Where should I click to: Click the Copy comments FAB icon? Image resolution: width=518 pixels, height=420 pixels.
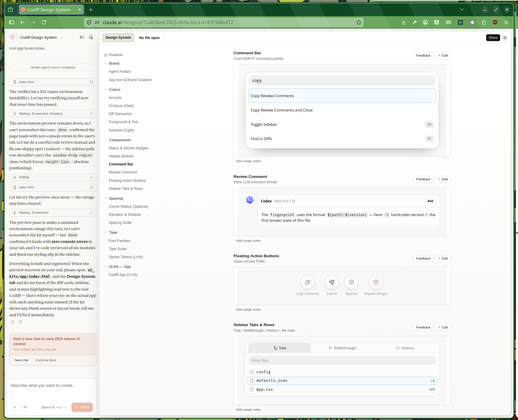pyautogui.click(x=308, y=282)
